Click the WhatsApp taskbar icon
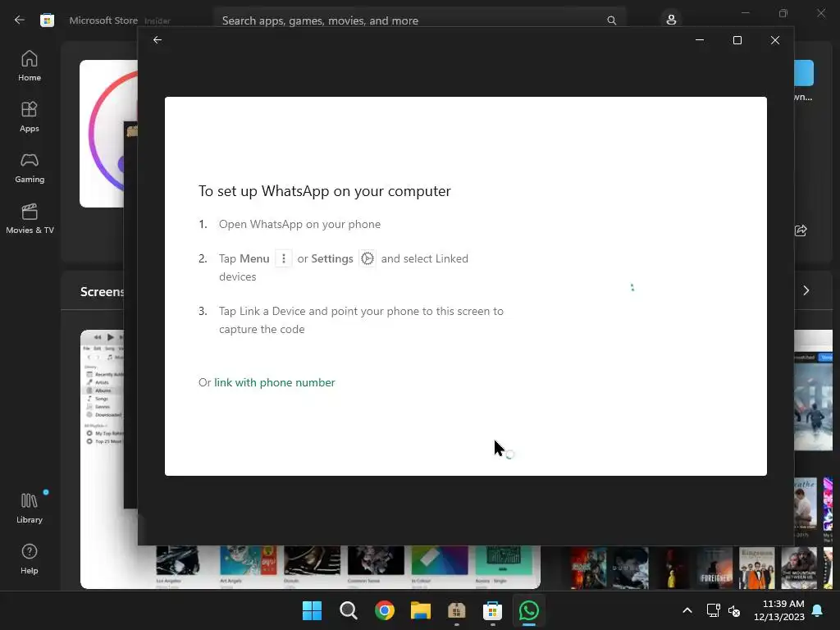Screen dimensions: 840x630 (x=529, y=610)
